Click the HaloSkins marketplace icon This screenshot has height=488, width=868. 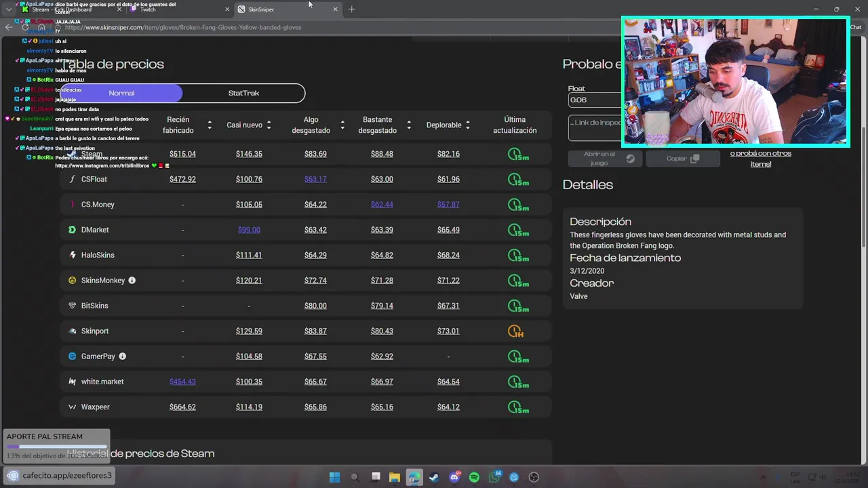(73, 255)
